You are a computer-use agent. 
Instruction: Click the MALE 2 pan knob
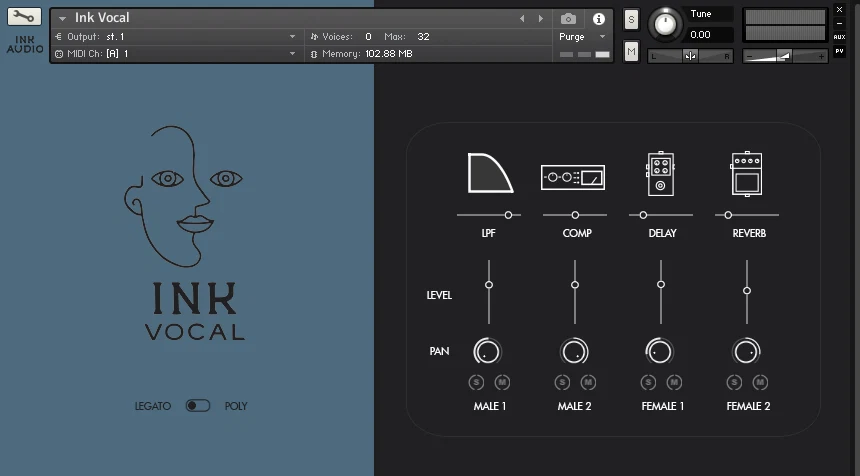point(574,352)
